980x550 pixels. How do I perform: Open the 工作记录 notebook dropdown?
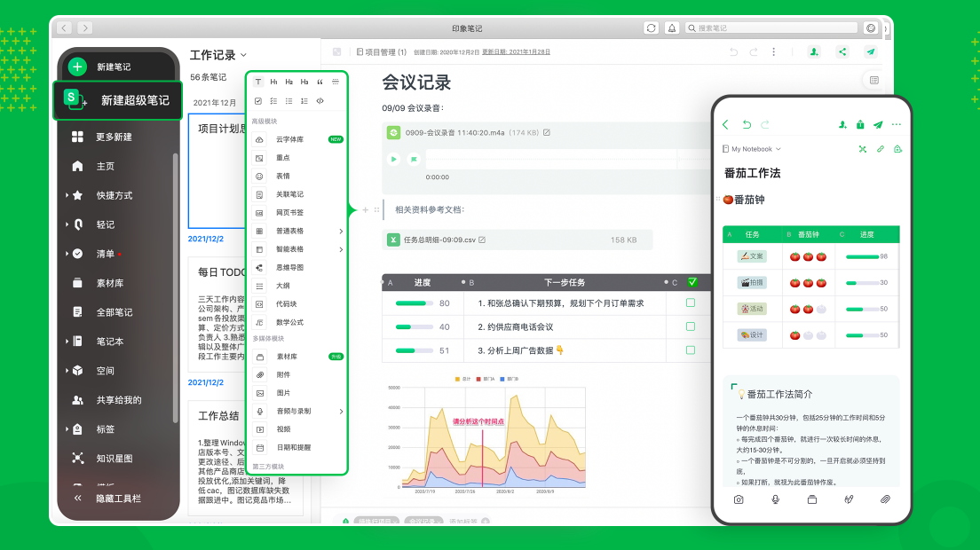[244, 56]
